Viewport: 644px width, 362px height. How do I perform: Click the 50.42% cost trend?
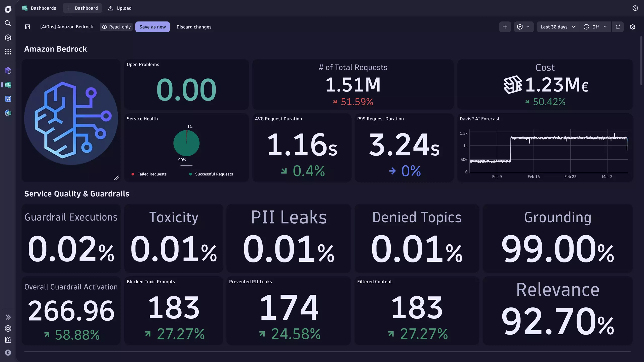(x=545, y=102)
